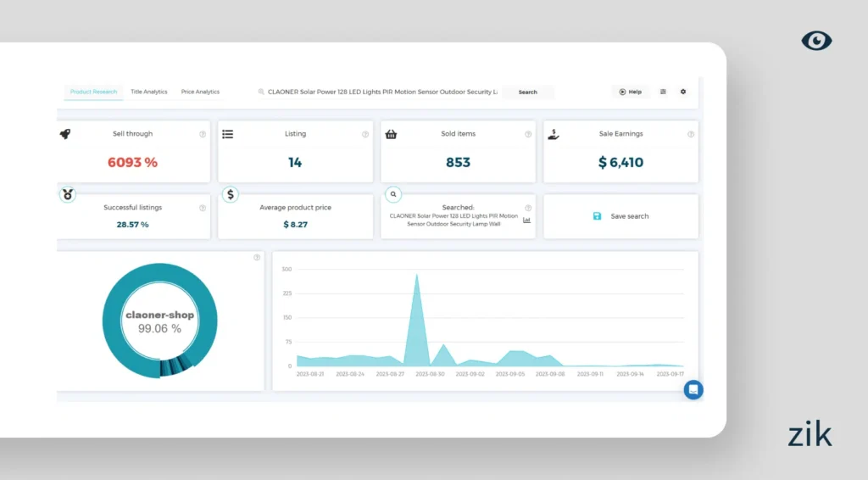Click Save search with floppy disk icon
Image resolution: width=868 pixels, height=480 pixels.
pos(620,216)
